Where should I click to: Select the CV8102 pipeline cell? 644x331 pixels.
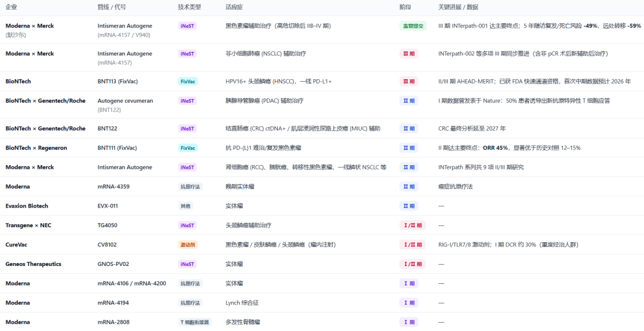(x=107, y=245)
